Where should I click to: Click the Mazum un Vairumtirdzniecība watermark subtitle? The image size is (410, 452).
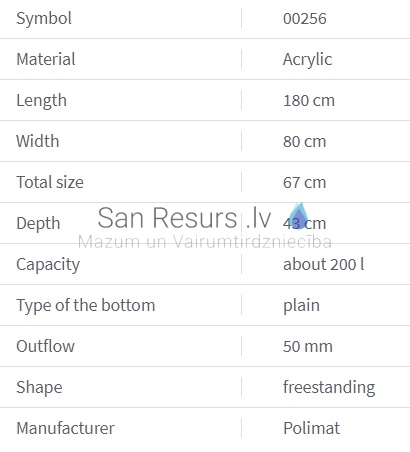(205, 241)
